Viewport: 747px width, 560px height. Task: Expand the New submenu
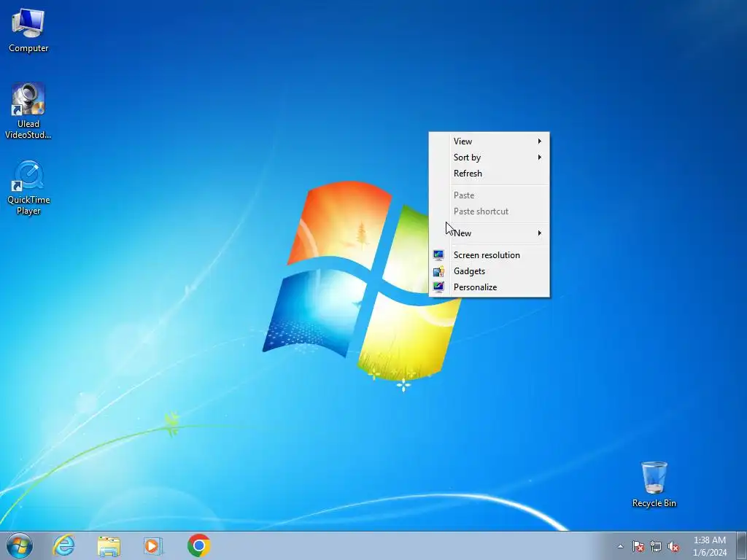[489, 233]
